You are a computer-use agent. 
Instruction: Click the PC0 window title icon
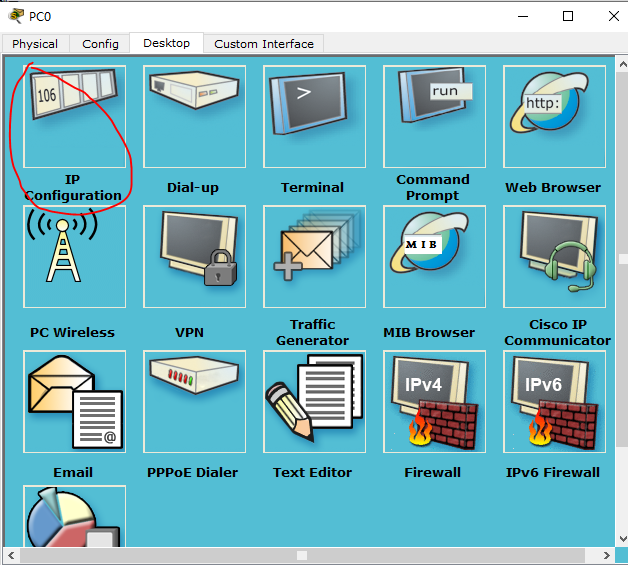(x=16, y=16)
